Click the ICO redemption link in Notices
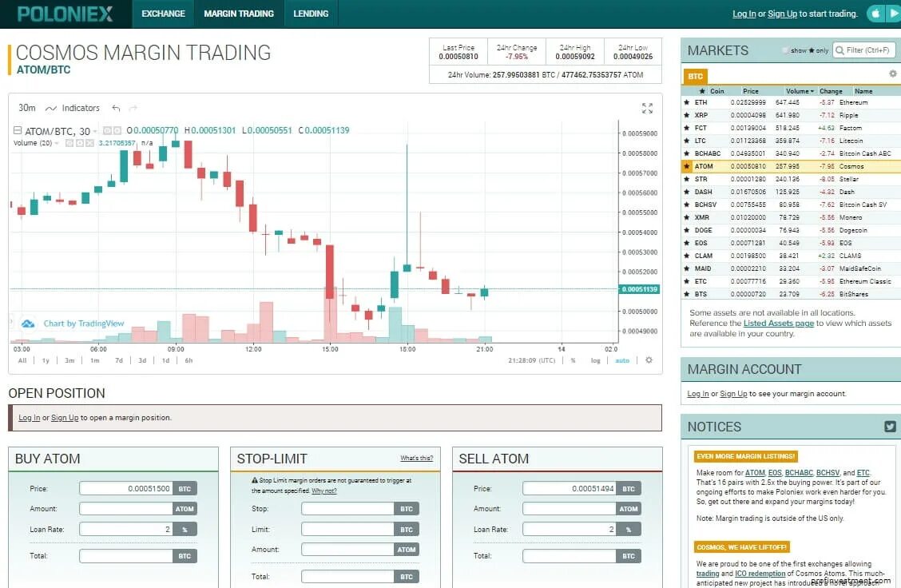 coord(760,573)
